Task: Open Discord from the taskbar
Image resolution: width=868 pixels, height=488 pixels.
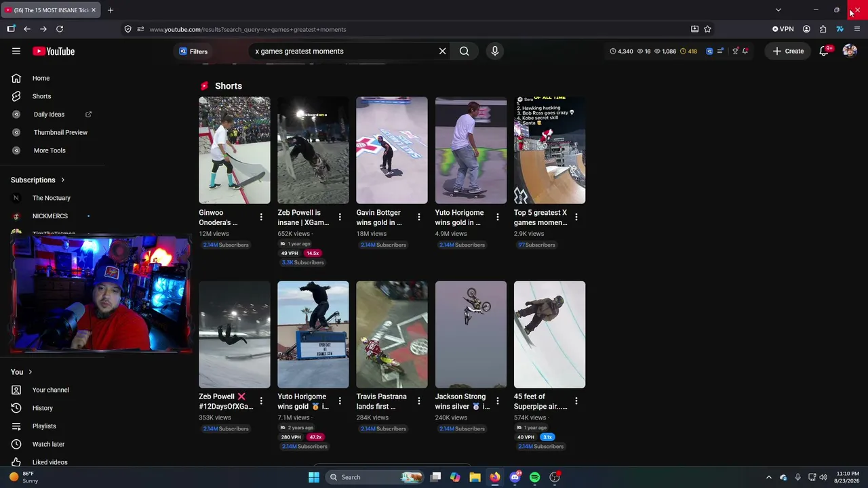Action: click(515, 477)
